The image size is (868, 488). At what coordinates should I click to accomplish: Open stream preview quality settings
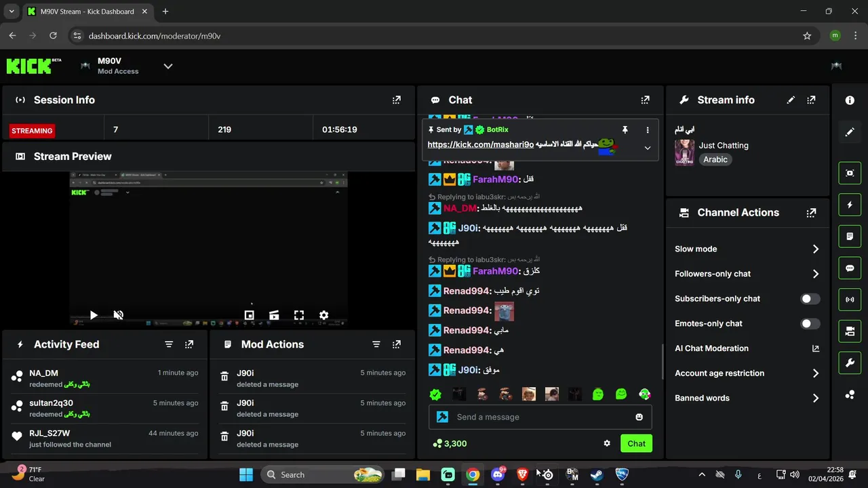[x=324, y=315]
